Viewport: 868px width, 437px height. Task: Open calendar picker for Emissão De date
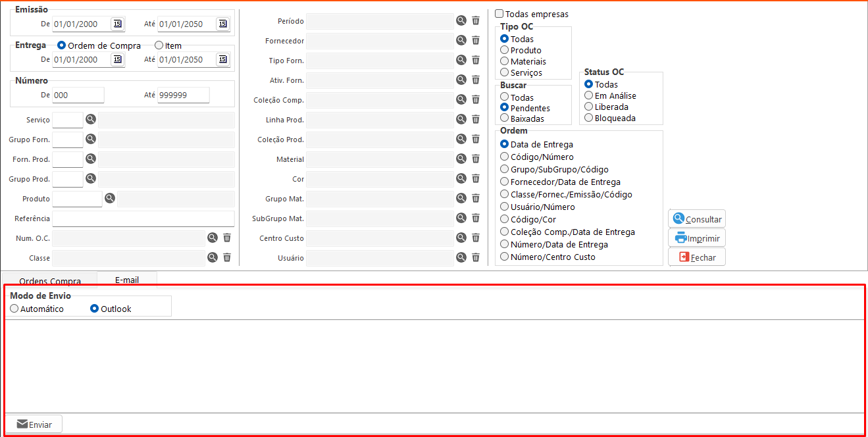(117, 24)
